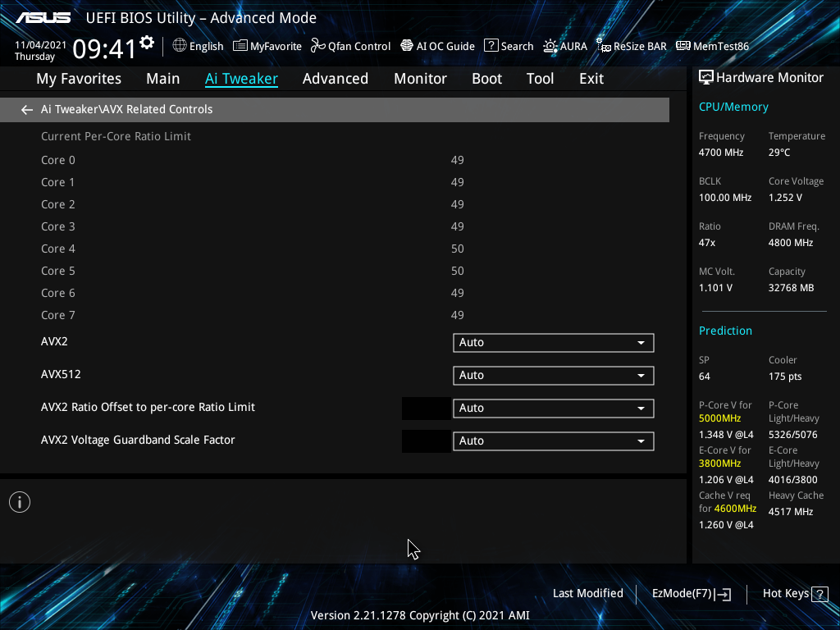Click the AVX512 setting label
The width and height of the screenshot is (840, 630).
click(x=61, y=374)
